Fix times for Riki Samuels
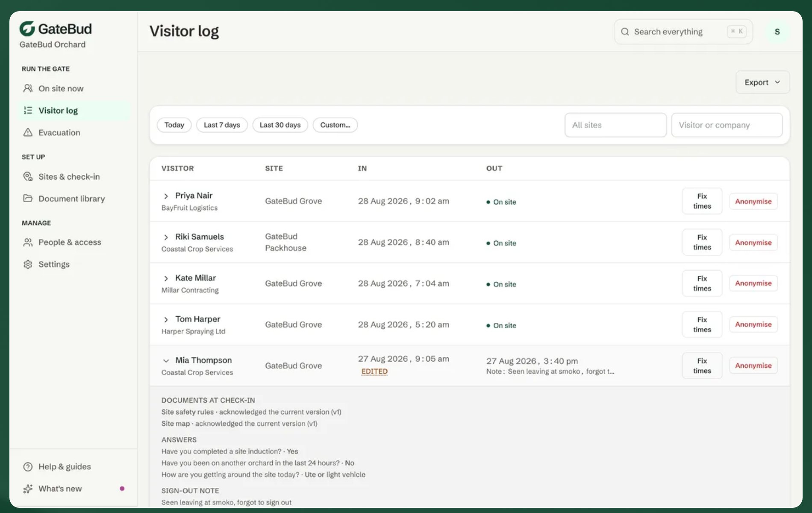This screenshot has width=812, height=513. pos(702,242)
